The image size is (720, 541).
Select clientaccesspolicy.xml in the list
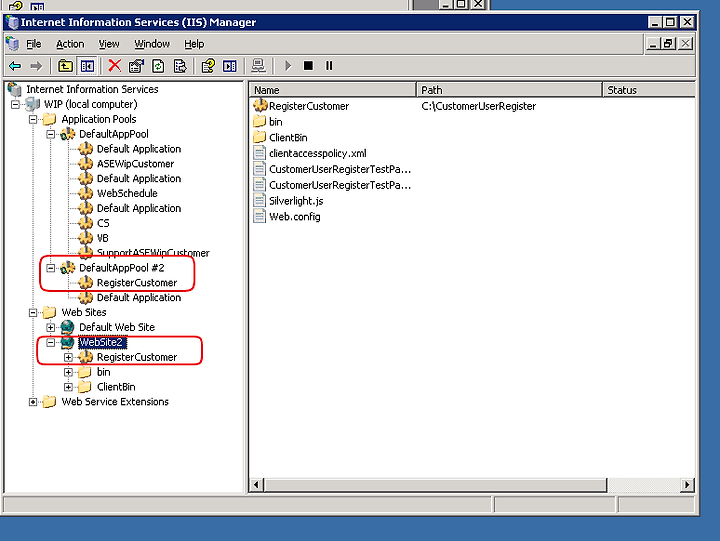(x=318, y=153)
